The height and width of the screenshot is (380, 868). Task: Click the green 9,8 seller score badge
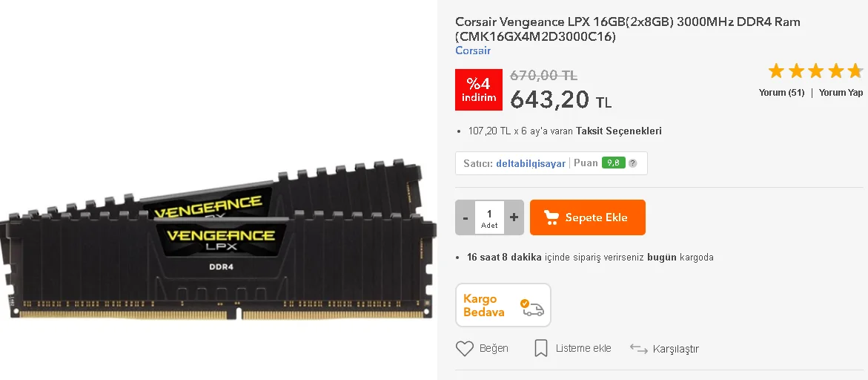click(x=613, y=163)
